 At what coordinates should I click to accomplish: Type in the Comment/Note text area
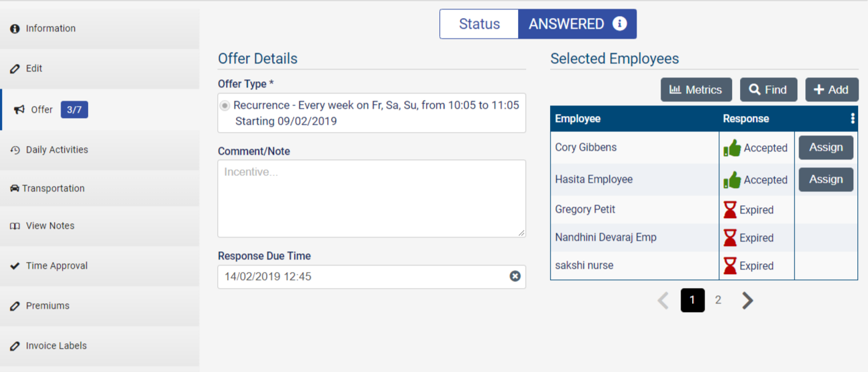(371, 199)
